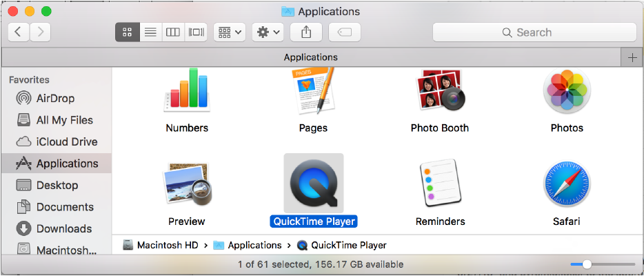Image resolution: width=644 pixels, height=276 pixels.
Task: Click the Pages name label
Action: click(313, 128)
